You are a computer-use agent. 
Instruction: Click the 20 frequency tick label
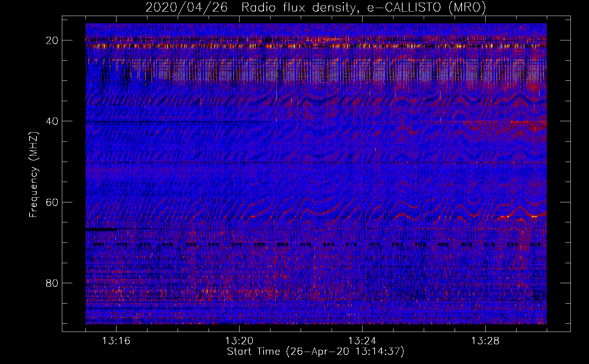click(52, 40)
